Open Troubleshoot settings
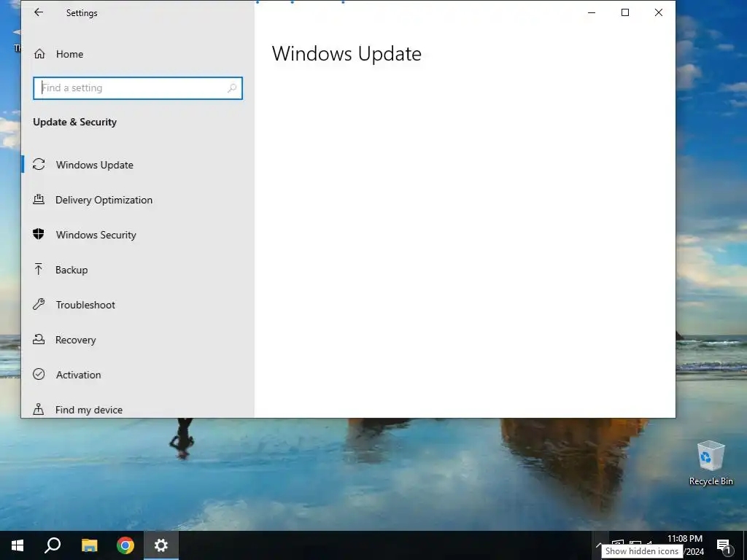 pyautogui.click(x=138, y=305)
